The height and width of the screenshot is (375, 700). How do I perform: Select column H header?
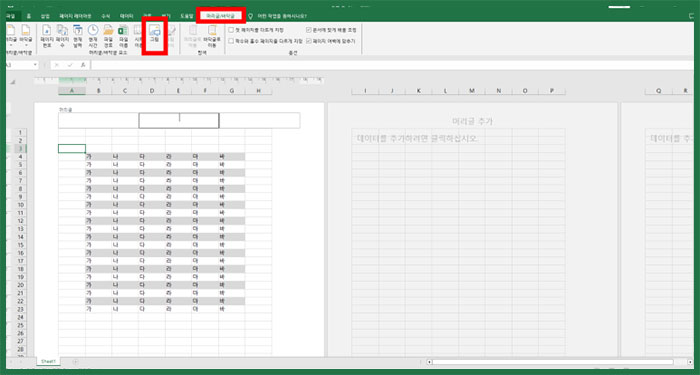[x=258, y=91]
